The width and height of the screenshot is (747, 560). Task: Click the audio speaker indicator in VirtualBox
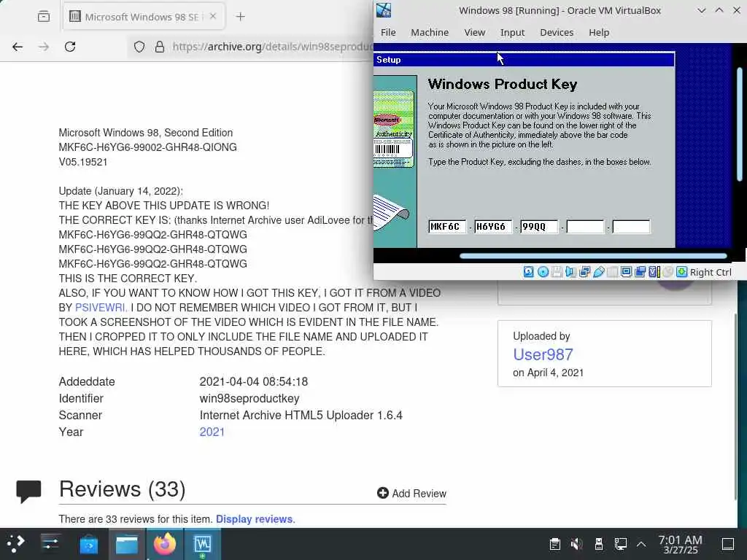click(x=570, y=272)
